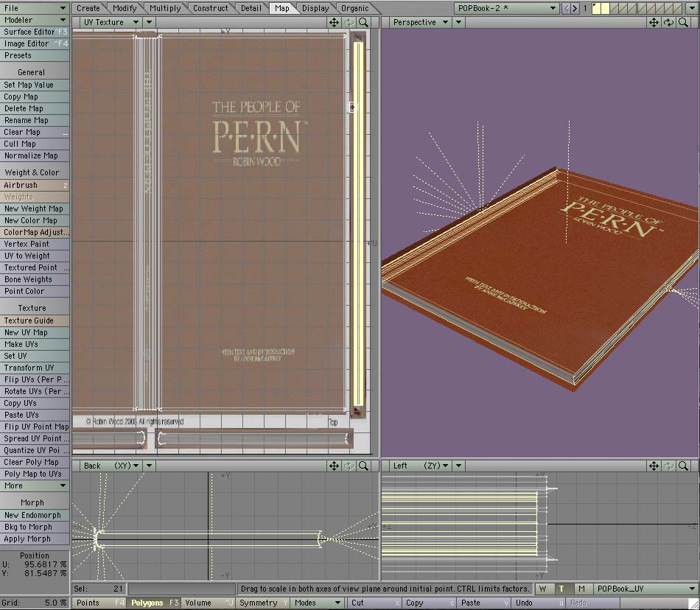Expand the More dropdown under Texture
The width and height of the screenshot is (700, 610).
(35, 485)
